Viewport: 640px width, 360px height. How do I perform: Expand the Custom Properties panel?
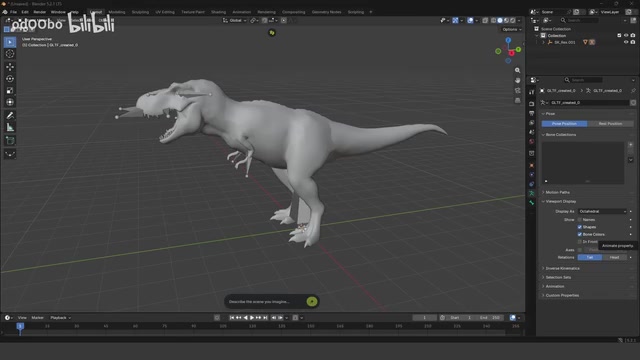tap(562, 295)
